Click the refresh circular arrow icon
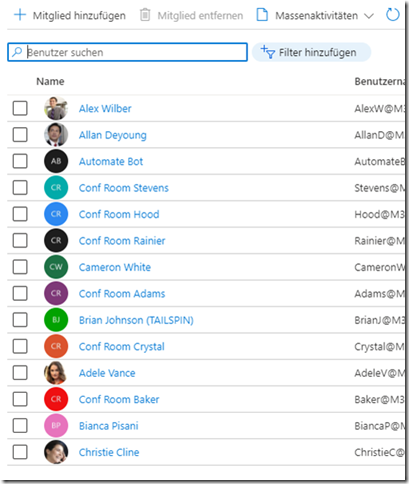 (392, 15)
